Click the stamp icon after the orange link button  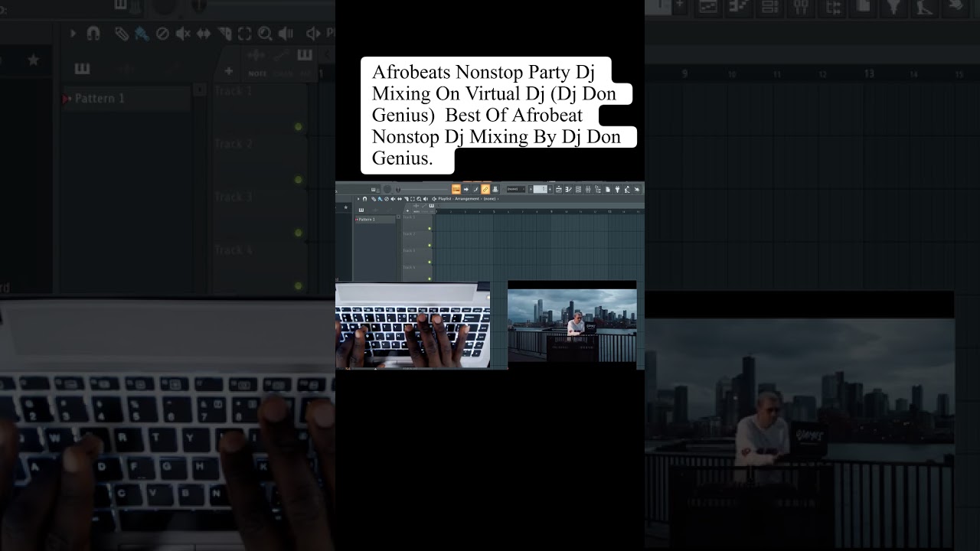click(495, 189)
